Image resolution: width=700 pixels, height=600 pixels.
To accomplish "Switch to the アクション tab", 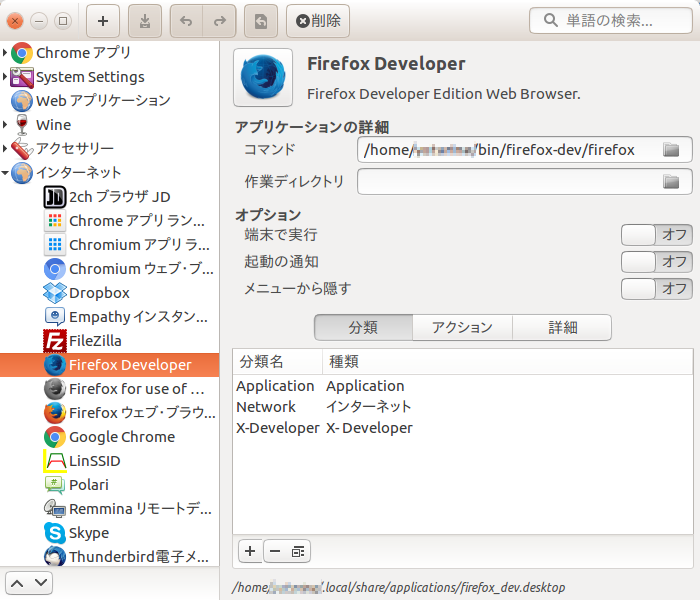I will (462, 328).
